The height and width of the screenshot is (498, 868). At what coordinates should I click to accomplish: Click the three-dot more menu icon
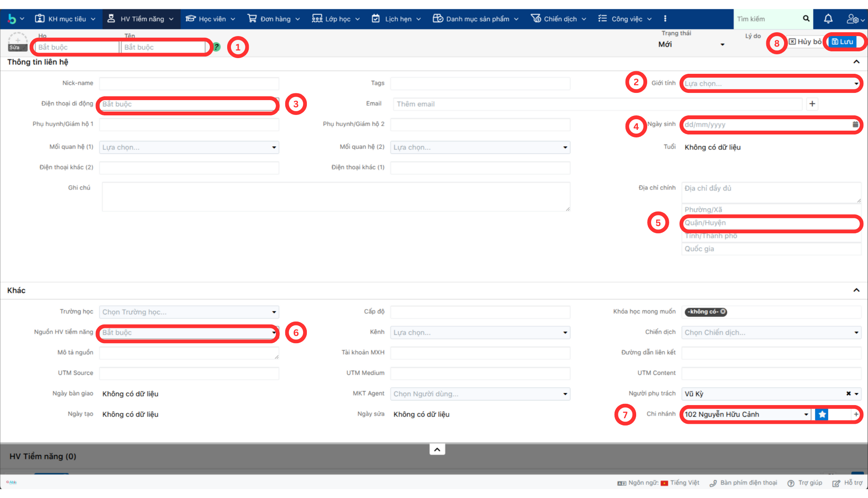point(665,19)
